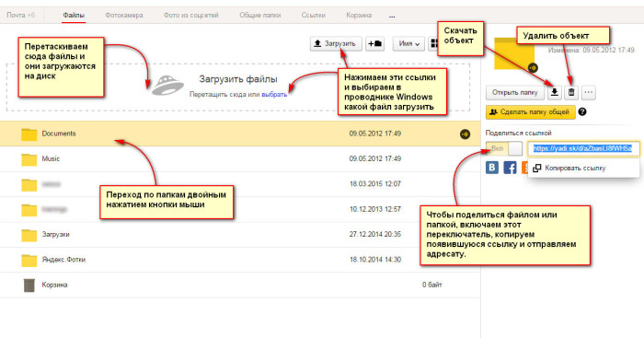This screenshot has height=338, width=644.
Task: Click the help question mark icon
Action: point(582,111)
